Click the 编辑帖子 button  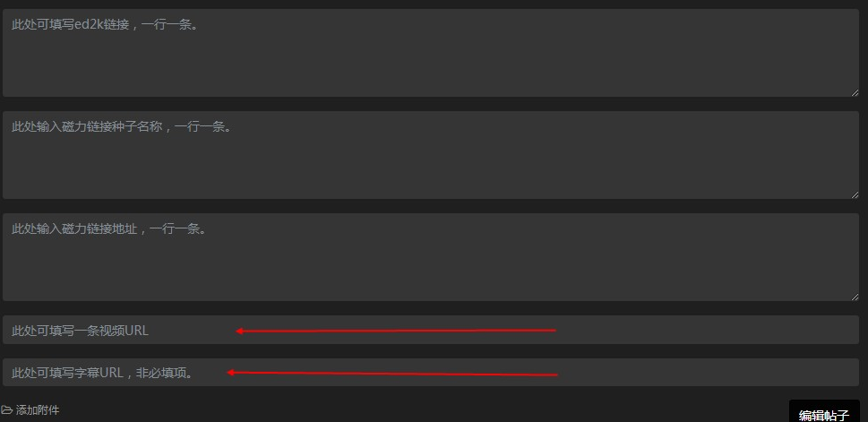(x=823, y=414)
